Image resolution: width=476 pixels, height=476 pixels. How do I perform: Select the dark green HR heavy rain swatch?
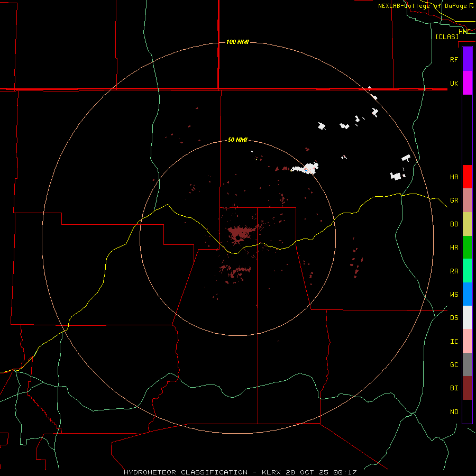pos(467,248)
